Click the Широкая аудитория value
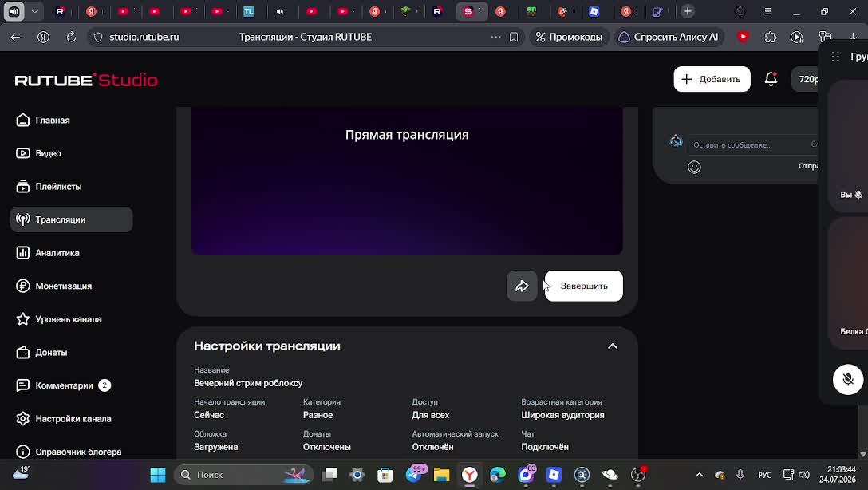 [562, 415]
